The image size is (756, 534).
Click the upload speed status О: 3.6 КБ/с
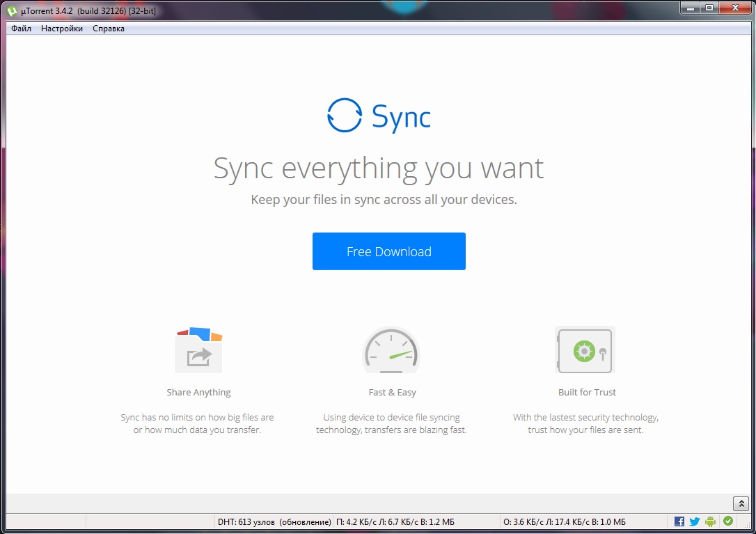click(x=565, y=522)
